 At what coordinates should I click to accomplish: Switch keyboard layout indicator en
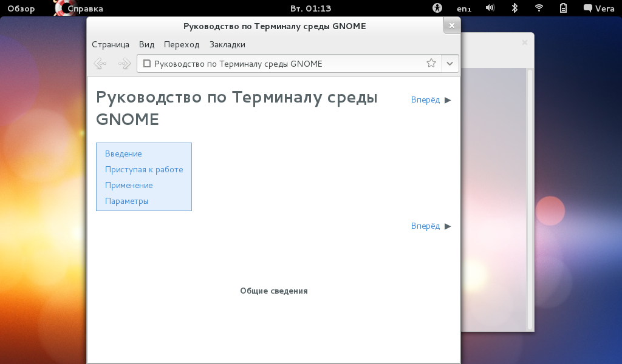[x=464, y=8]
